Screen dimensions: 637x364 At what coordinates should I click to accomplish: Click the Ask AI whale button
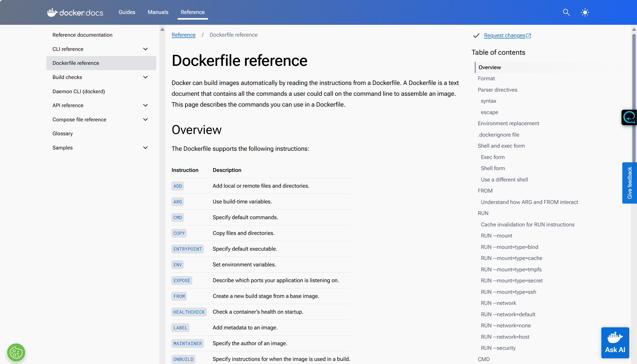[615, 343]
